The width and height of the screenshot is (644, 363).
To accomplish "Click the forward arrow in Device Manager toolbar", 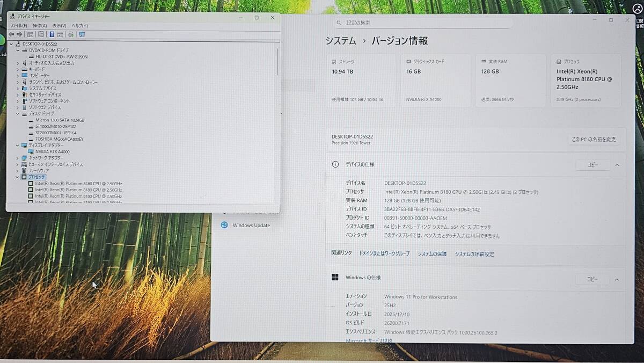I will click(19, 34).
